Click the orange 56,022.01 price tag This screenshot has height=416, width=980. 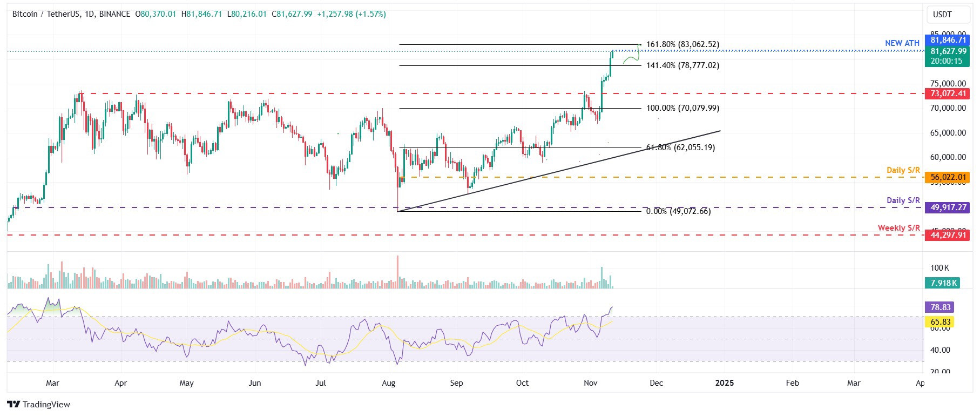coord(948,177)
